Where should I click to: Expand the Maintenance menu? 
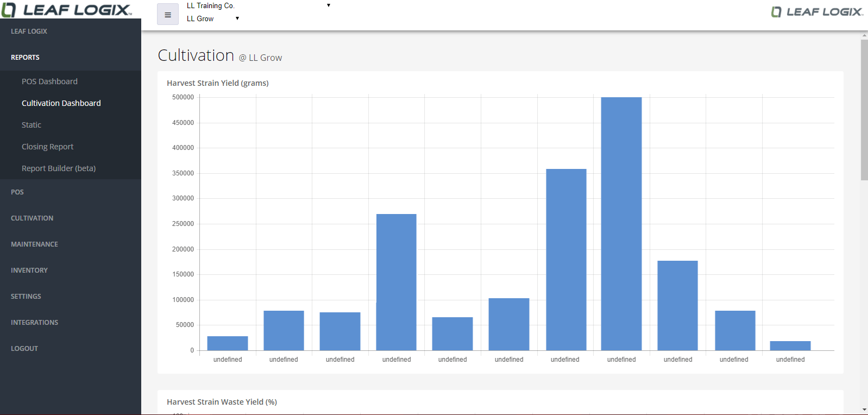point(34,244)
